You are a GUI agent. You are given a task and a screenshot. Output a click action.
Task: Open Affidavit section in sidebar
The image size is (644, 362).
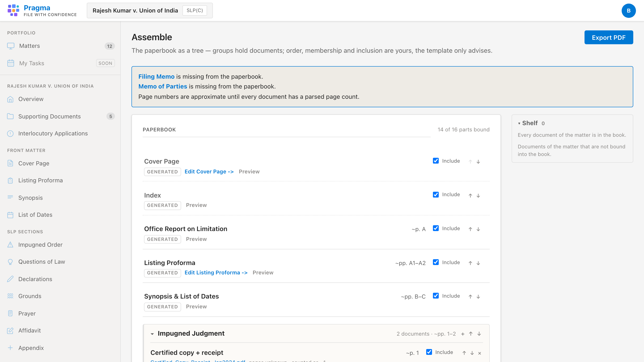pyautogui.click(x=60, y=330)
